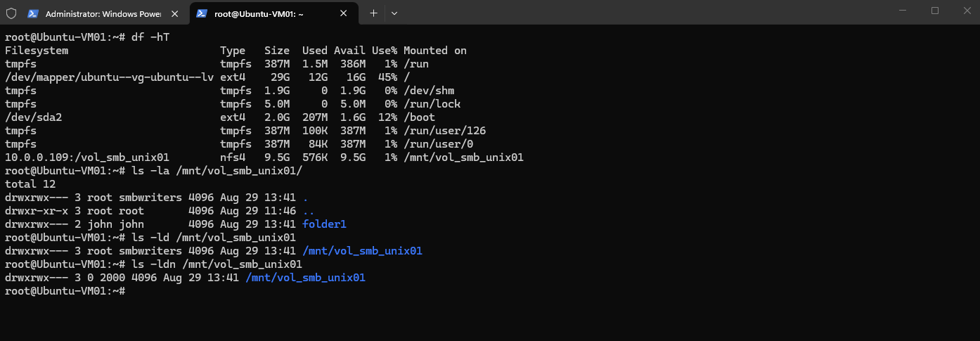Click the "100K" used value
Viewport: 980px width, 341px height.
(x=315, y=131)
